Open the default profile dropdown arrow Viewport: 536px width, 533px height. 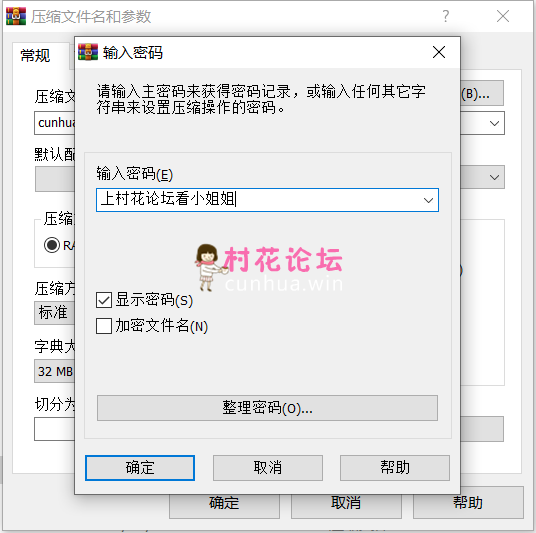click(x=494, y=177)
